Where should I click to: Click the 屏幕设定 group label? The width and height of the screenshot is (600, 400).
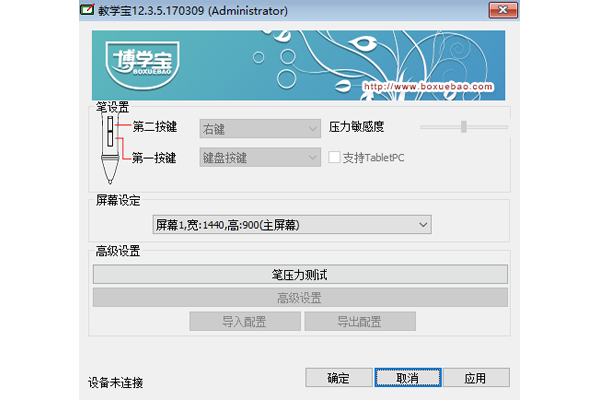tap(118, 200)
